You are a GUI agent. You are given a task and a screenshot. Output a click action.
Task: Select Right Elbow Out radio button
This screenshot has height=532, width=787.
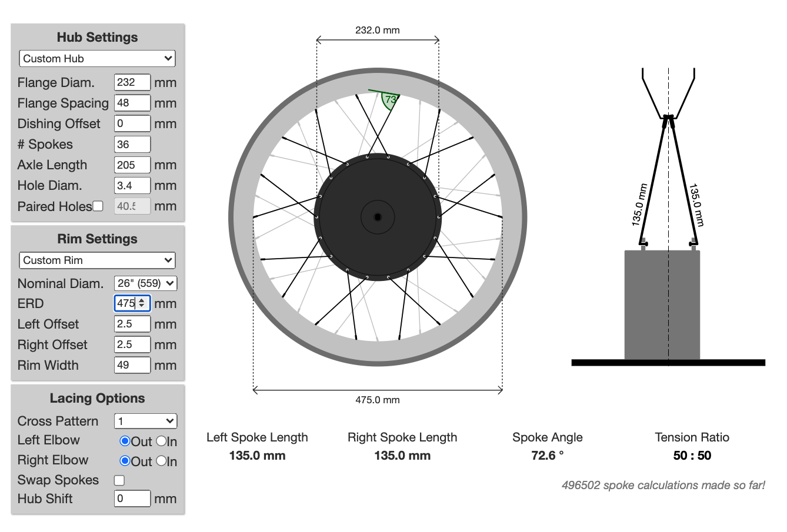(125, 461)
